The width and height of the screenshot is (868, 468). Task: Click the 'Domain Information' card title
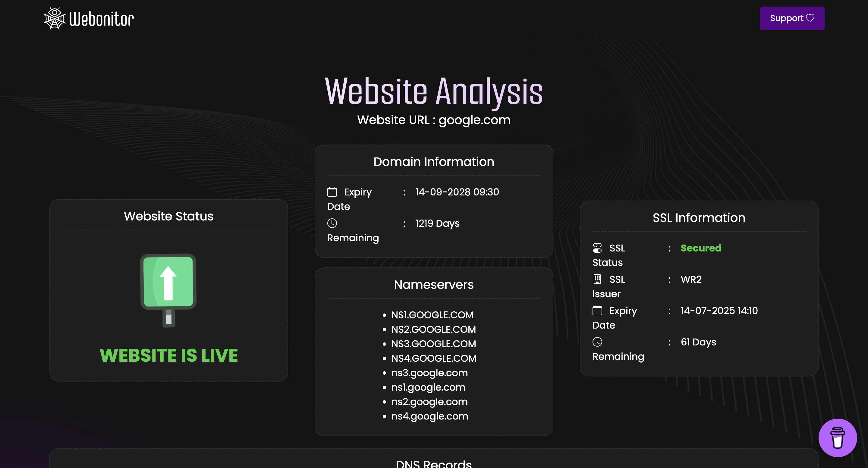point(434,162)
